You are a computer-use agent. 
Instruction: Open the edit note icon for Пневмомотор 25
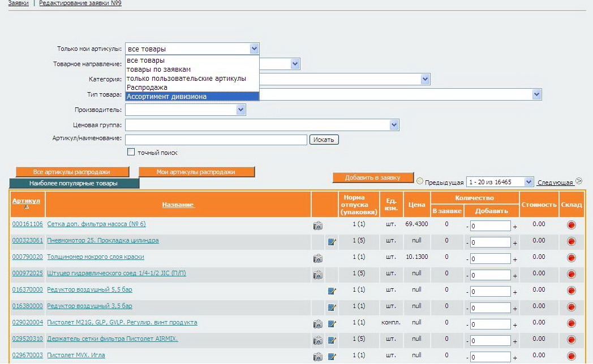click(x=332, y=242)
